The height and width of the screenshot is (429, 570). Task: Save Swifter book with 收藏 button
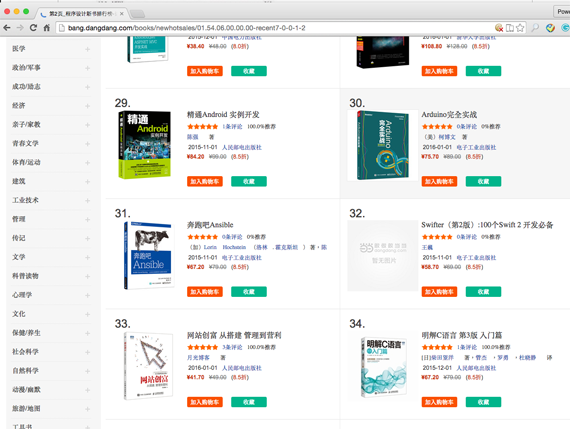[x=483, y=292]
